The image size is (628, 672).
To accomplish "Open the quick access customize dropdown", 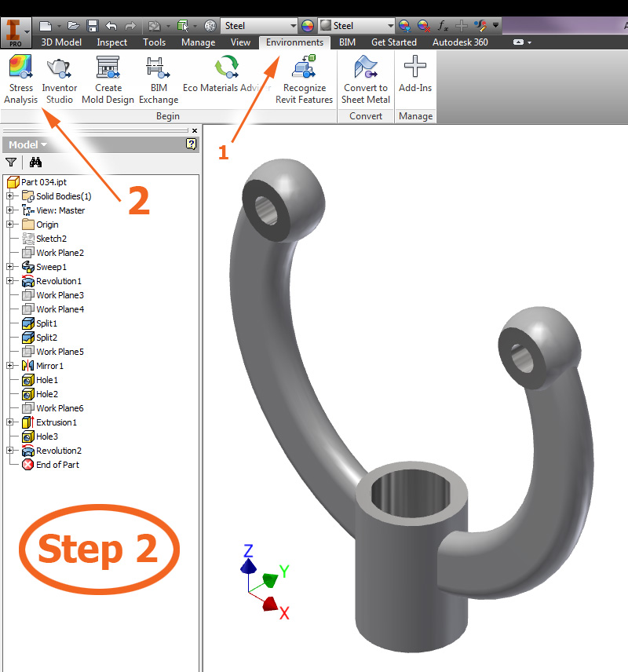I will click(x=495, y=25).
